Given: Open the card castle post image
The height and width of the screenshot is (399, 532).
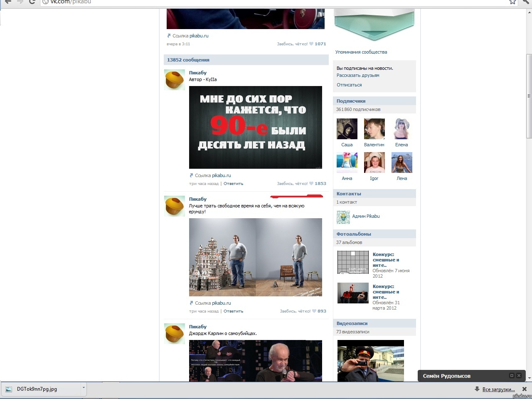Looking at the screenshot, I should pos(255,257).
